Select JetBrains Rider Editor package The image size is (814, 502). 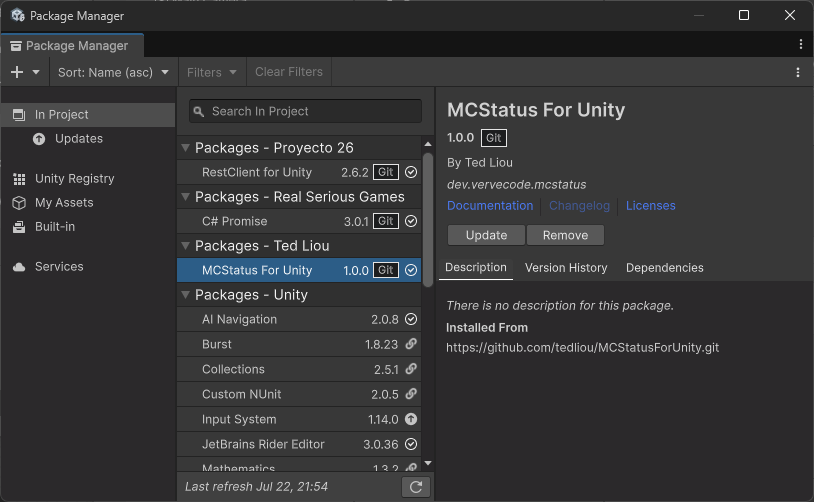point(299,444)
